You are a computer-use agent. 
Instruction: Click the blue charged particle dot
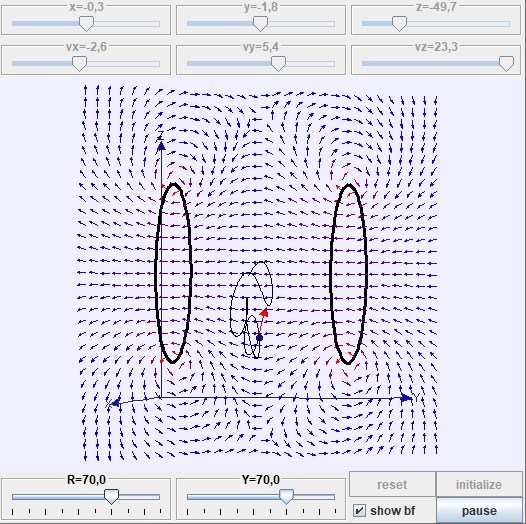point(259,337)
